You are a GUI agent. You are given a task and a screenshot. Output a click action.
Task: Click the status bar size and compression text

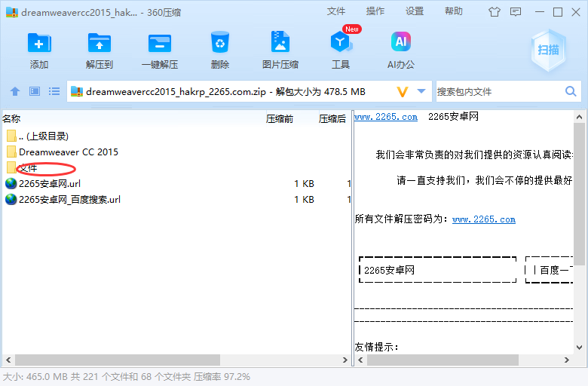tap(127, 377)
